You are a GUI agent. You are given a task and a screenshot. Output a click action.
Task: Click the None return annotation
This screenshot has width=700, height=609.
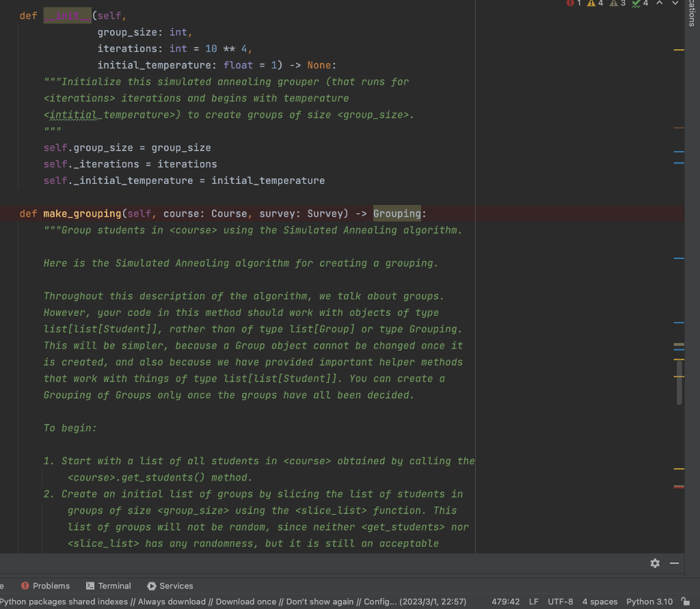click(319, 65)
